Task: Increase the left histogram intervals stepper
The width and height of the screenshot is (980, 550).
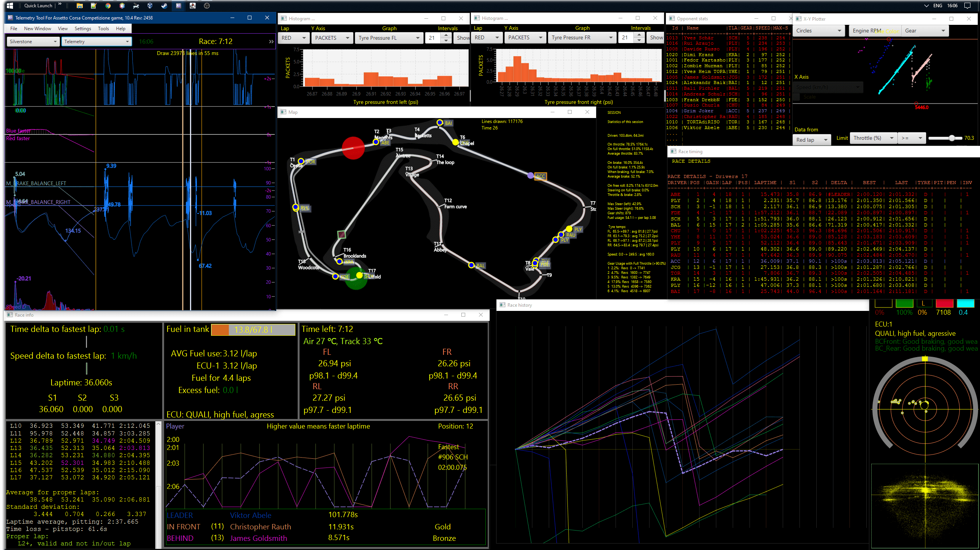Action: tap(446, 35)
